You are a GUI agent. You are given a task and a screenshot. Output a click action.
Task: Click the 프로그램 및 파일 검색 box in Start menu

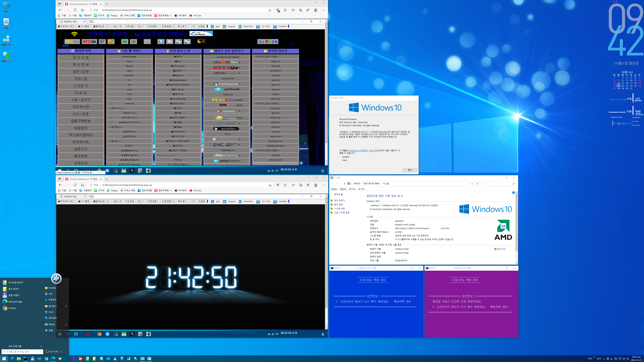(x=22, y=352)
